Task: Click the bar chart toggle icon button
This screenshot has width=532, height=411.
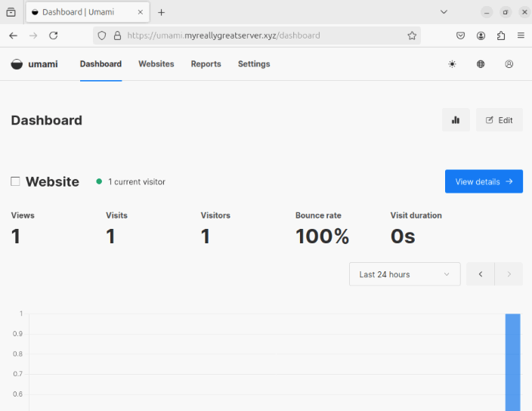Action: [x=456, y=119]
